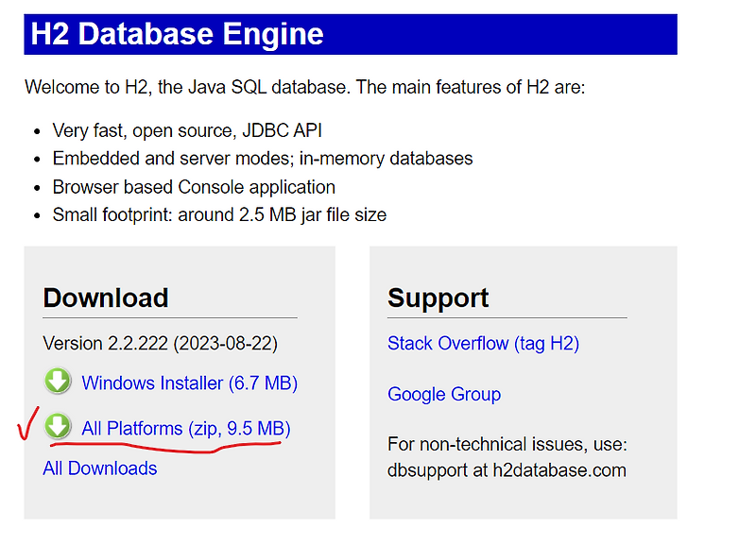Click the Download section heading

[106, 298]
